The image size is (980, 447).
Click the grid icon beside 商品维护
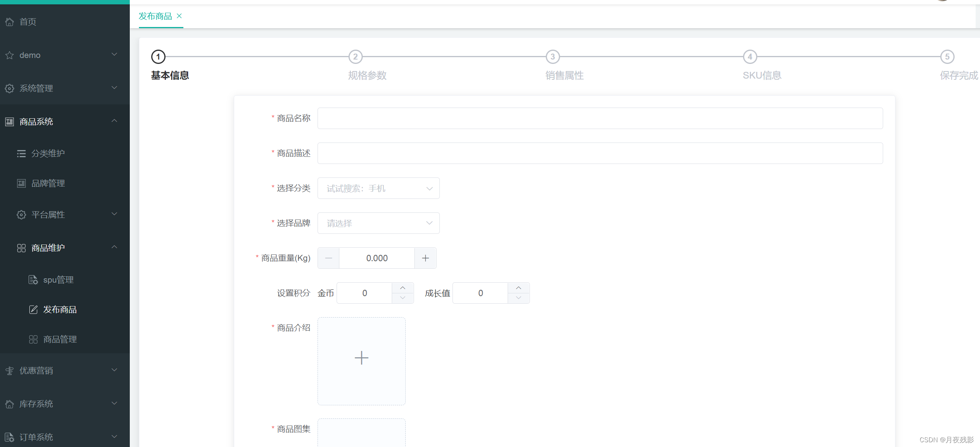click(x=21, y=248)
